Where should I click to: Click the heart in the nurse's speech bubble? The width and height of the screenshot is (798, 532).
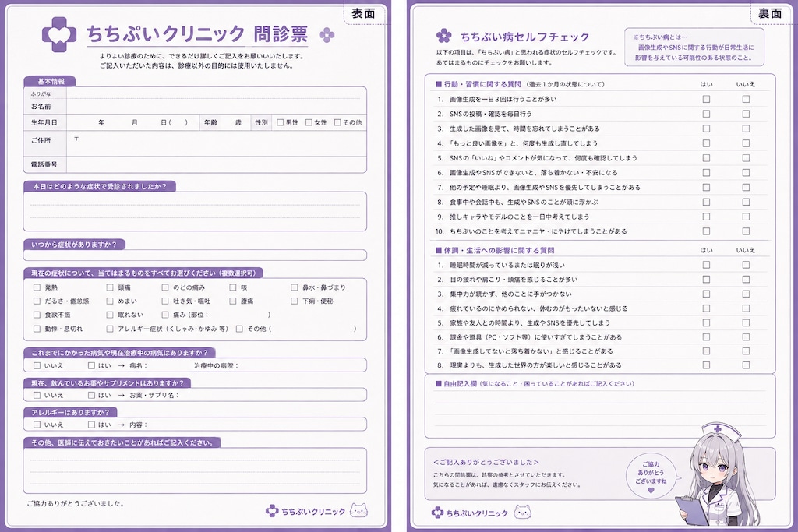click(651, 490)
